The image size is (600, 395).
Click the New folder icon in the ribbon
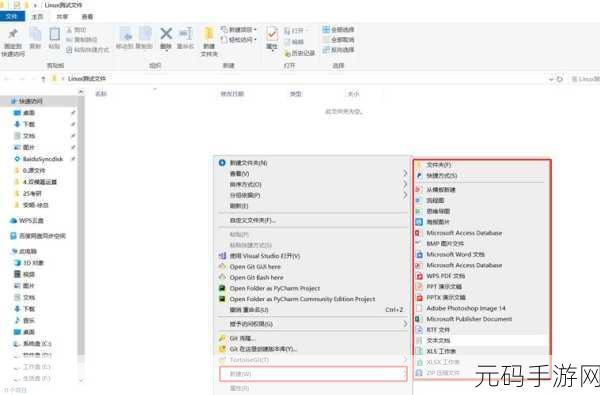pos(209,34)
